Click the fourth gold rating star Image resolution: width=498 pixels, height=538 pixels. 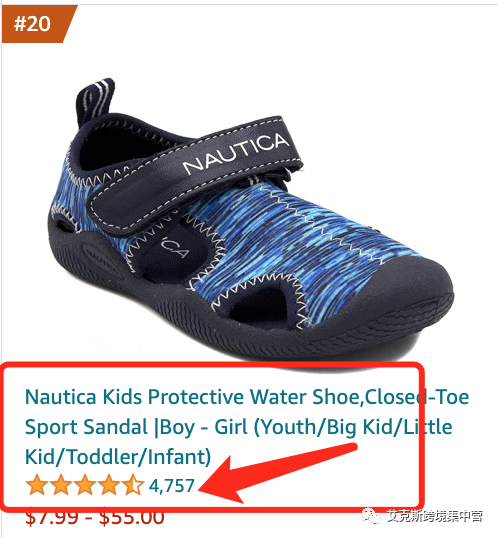pyautogui.click(x=108, y=485)
